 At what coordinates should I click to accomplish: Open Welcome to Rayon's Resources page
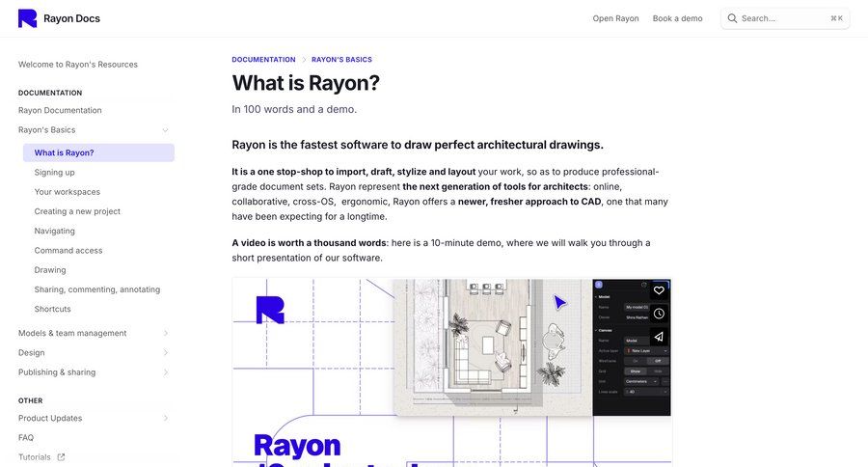pos(78,65)
